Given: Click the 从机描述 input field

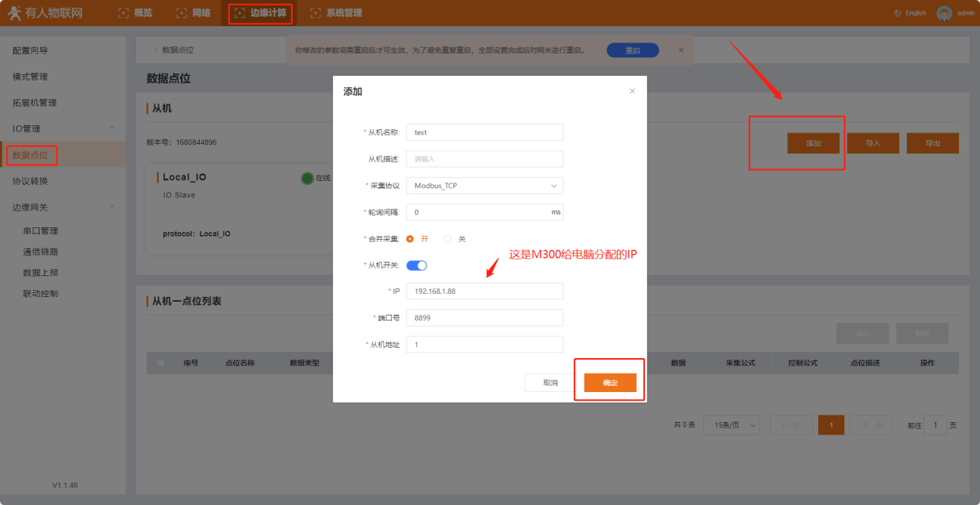Looking at the screenshot, I should point(485,159).
